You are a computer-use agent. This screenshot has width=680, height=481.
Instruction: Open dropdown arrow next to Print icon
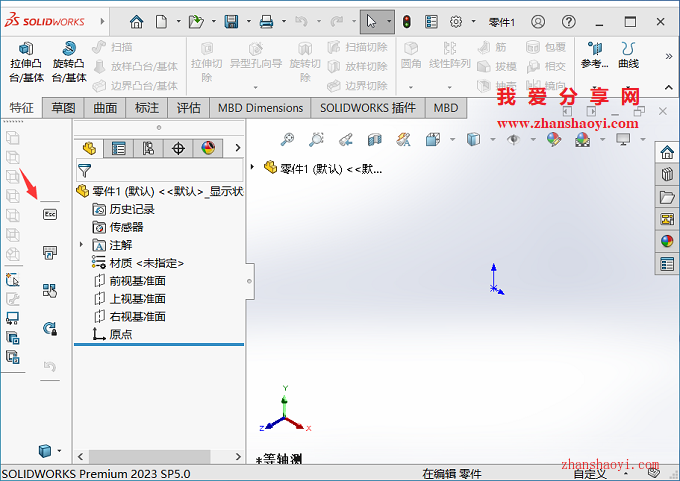[x=284, y=21]
